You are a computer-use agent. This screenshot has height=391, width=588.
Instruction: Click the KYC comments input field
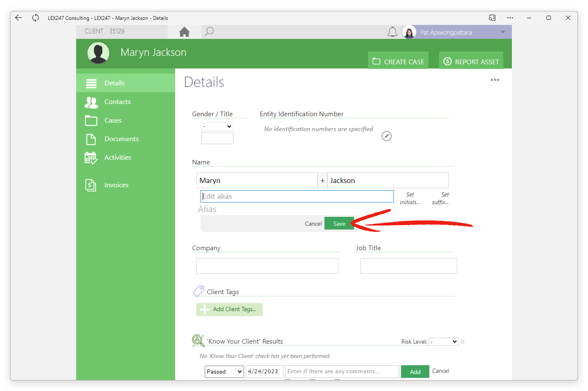pyautogui.click(x=342, y=372)
